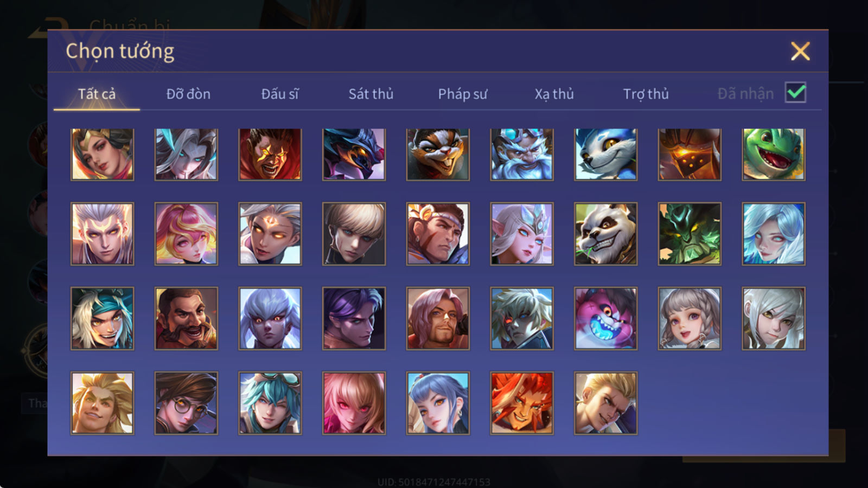Image resolution: width=868 pixels, height=488 pixels.
Task: Filter heroes by Xạ thủ
Action: click(554, 94)
